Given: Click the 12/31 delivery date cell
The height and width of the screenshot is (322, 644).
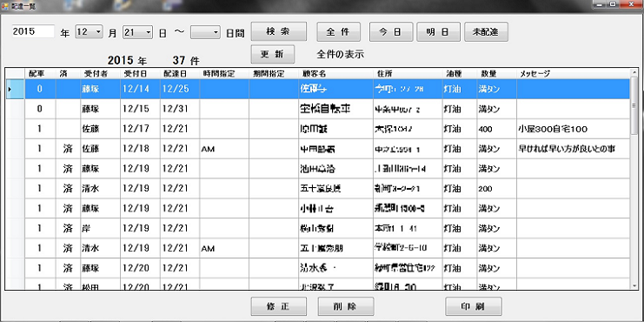Looking at the screenshot, I should [x=180, y=109].
